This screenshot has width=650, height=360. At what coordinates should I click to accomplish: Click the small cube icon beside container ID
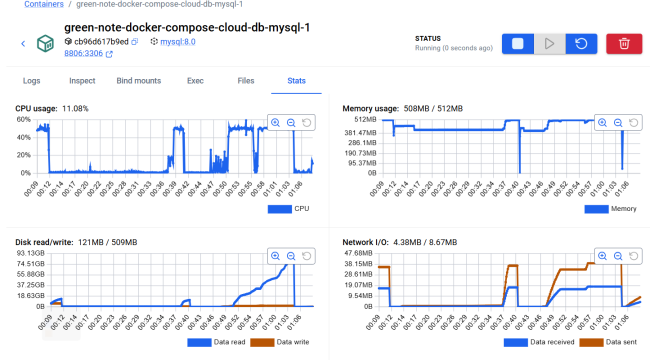point(68,41)
